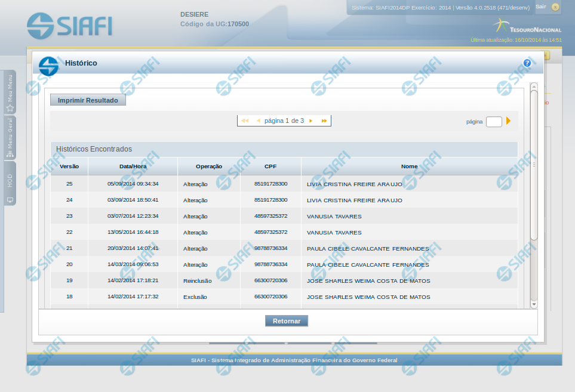This screenshot has width=575, height=392.
Task: Click the SIAFI logo in header
Action: click(x=70, y=25)
